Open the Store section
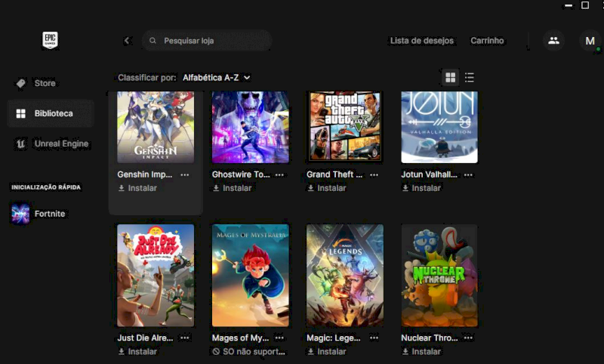 coord(50,83)
